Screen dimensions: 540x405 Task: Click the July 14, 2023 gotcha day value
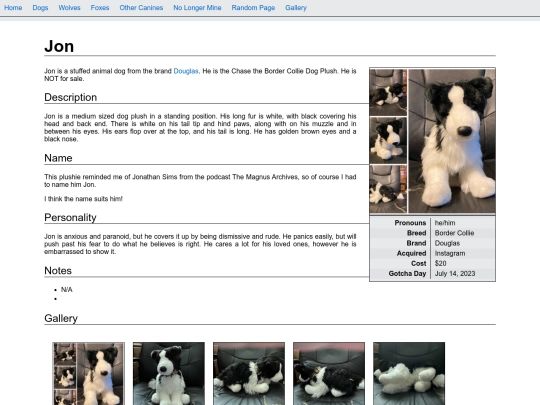point(455,273)
